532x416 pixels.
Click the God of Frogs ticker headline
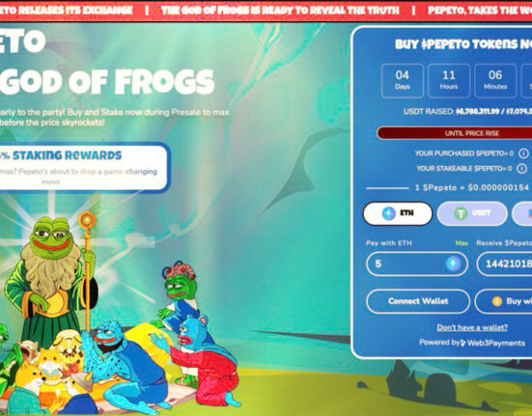[x=280, y=11]
